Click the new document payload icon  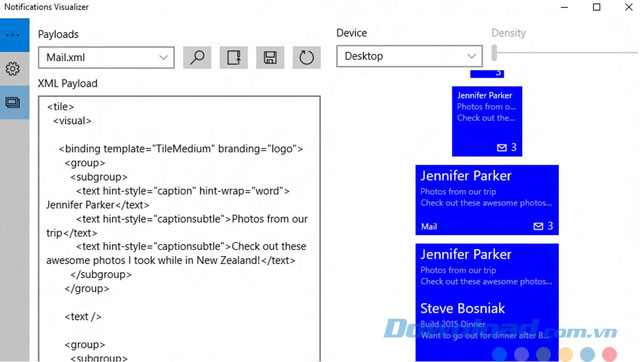tap(233, 58)
